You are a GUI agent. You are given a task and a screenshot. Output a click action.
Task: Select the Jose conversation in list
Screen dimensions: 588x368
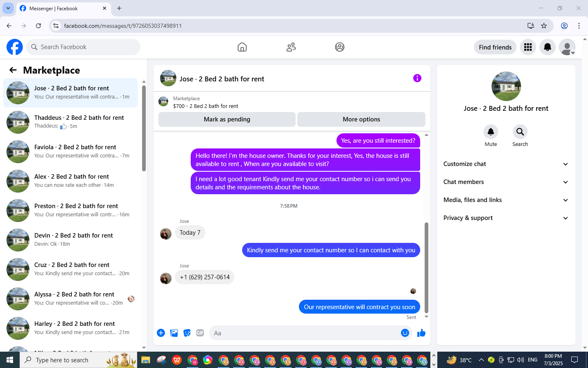[x=70, y=93]
